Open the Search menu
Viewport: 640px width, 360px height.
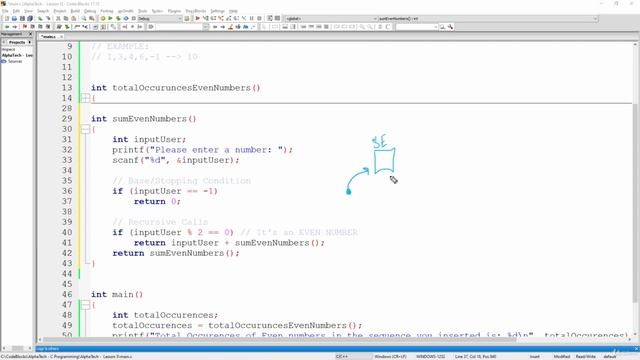(x=43, y=11)
